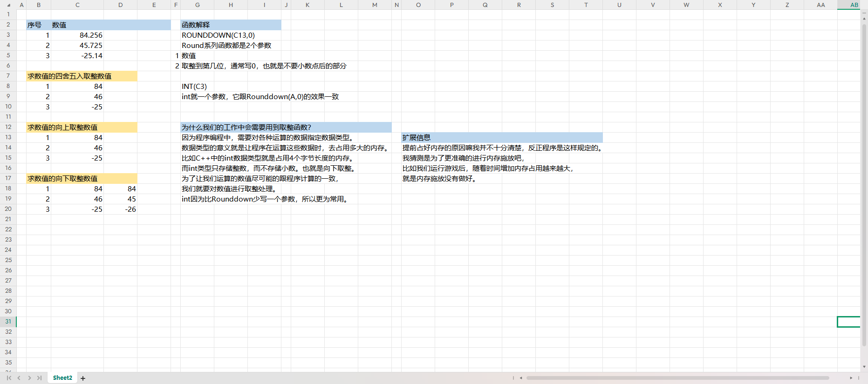Add a new sheet with plus icon
The height and width of the screenshot is (384, 868).
83,378
